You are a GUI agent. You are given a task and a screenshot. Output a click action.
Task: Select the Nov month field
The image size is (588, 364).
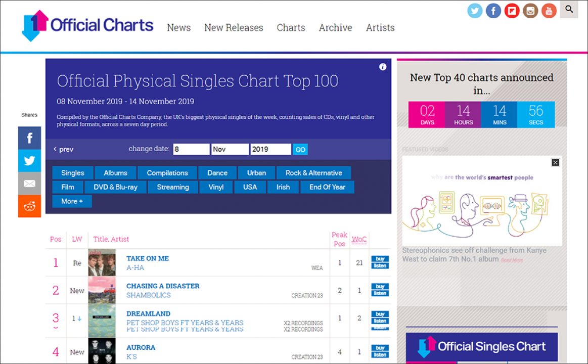pos(230,149)
